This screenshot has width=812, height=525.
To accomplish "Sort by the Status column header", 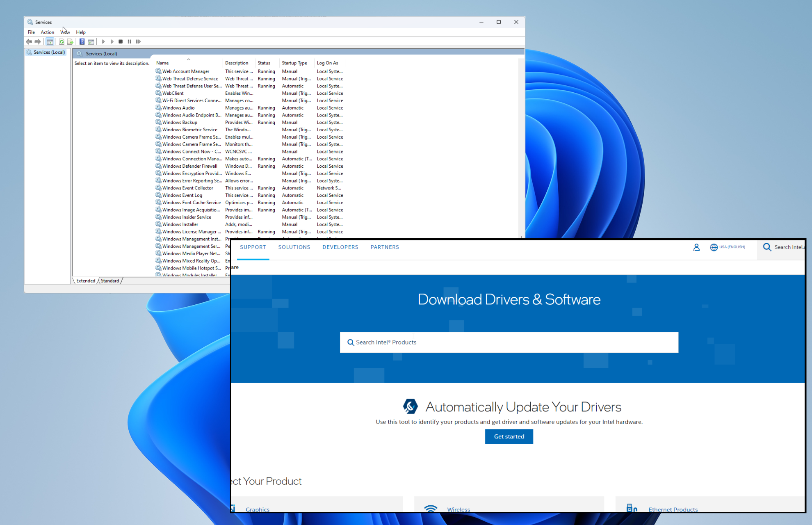I will click(267, 63).
